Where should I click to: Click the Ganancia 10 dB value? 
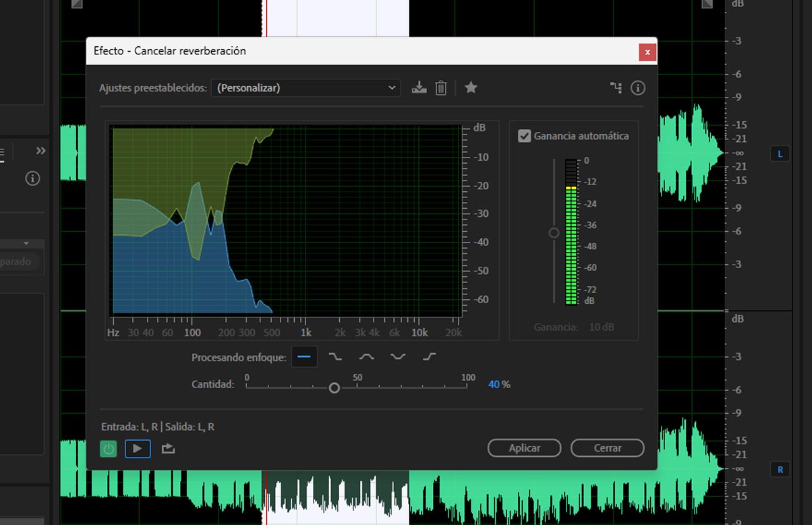pos(602,327)
